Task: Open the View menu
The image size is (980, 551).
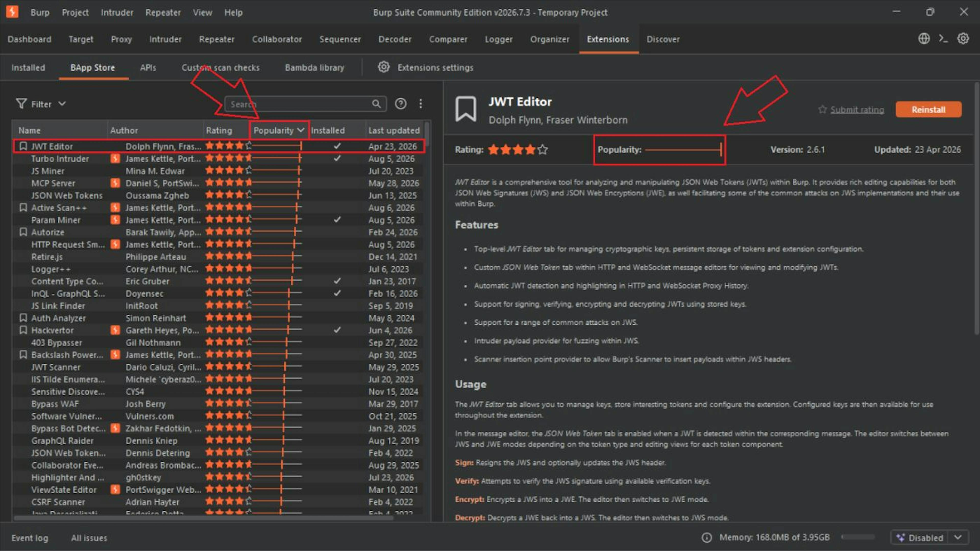Action: click(202, 12)
